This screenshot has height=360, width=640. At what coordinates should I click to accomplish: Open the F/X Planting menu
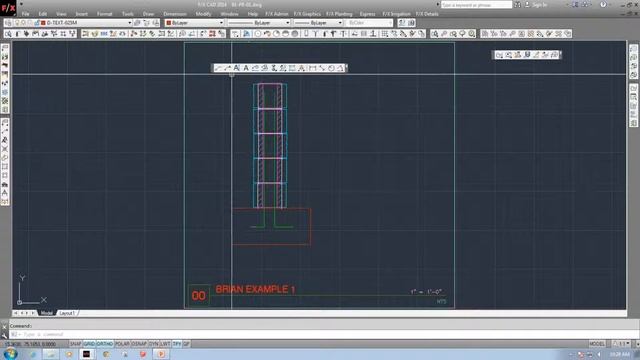pyautogui.click(x=339, y=14)
